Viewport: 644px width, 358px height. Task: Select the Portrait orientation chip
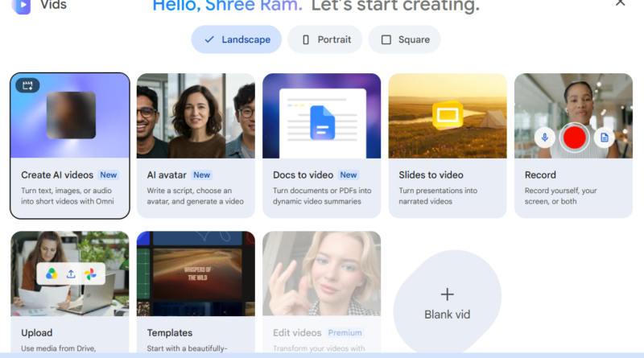[325, 39]
